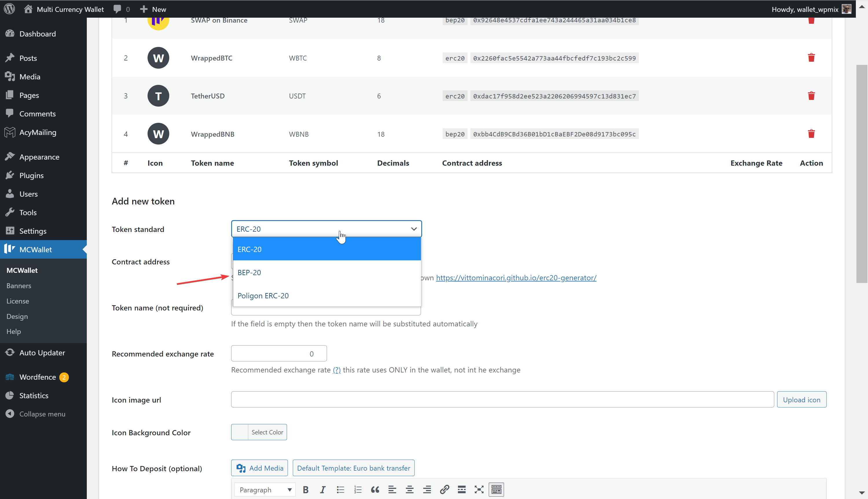Delete the WrappedBTC token
The height and width of the screenshot is (499, 868).
click(811, 58)
